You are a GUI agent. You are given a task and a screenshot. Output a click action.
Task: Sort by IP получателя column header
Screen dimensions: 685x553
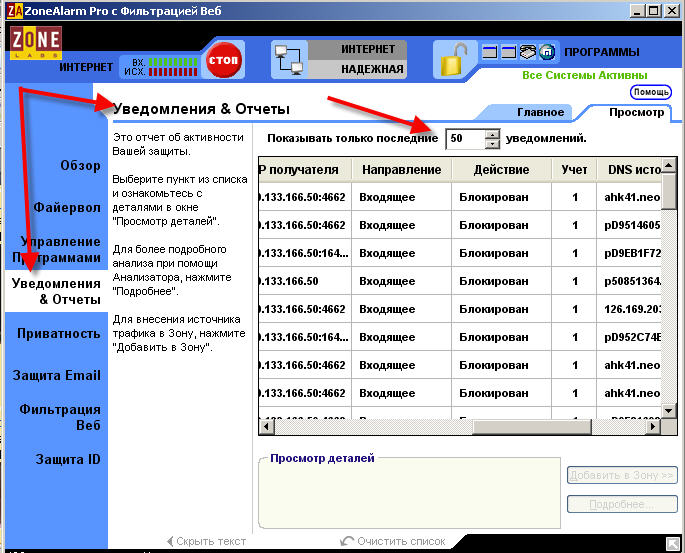point(305,169)
